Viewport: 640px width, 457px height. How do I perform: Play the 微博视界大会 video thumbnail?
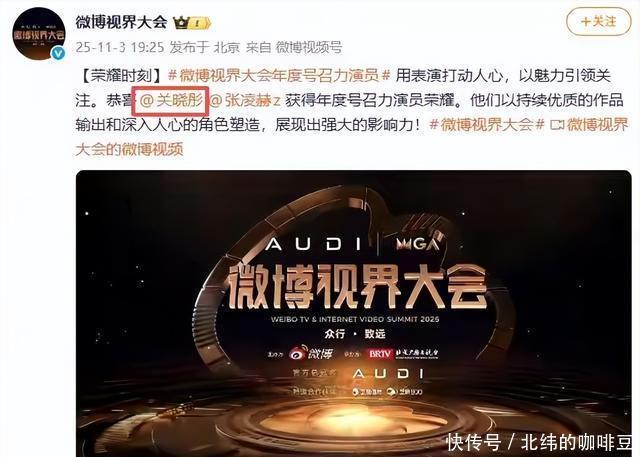pos(353,313)
